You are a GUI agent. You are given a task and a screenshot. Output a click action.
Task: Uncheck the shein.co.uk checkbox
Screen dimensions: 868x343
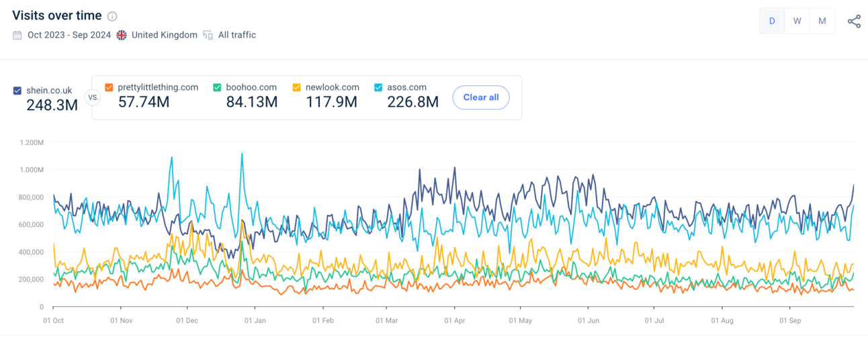coord(17,91)
